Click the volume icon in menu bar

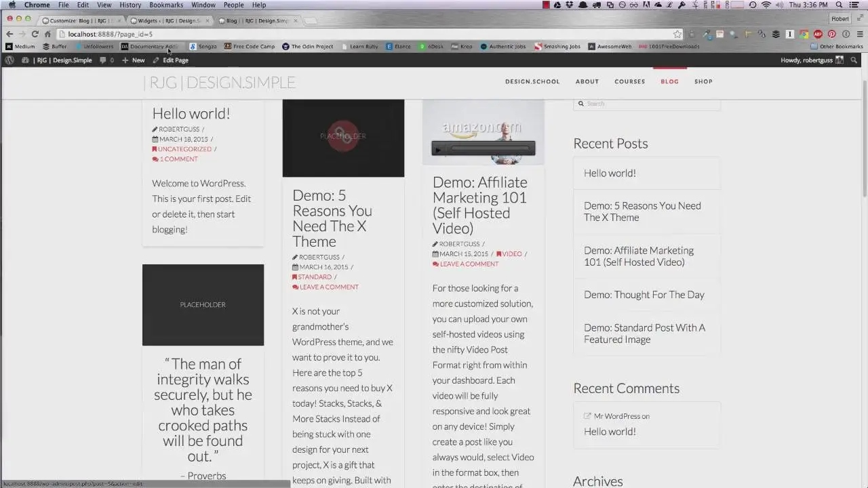point(780,5)
